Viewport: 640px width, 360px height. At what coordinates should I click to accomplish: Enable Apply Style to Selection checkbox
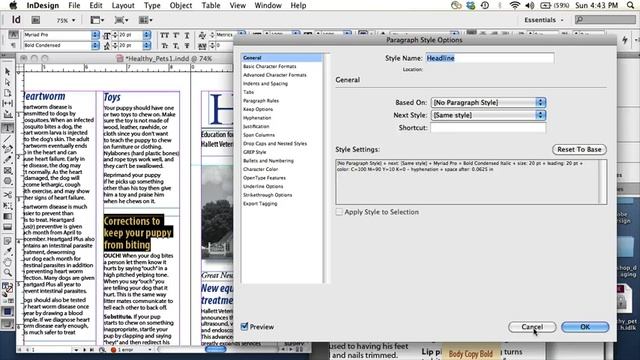tap(339, 212)
